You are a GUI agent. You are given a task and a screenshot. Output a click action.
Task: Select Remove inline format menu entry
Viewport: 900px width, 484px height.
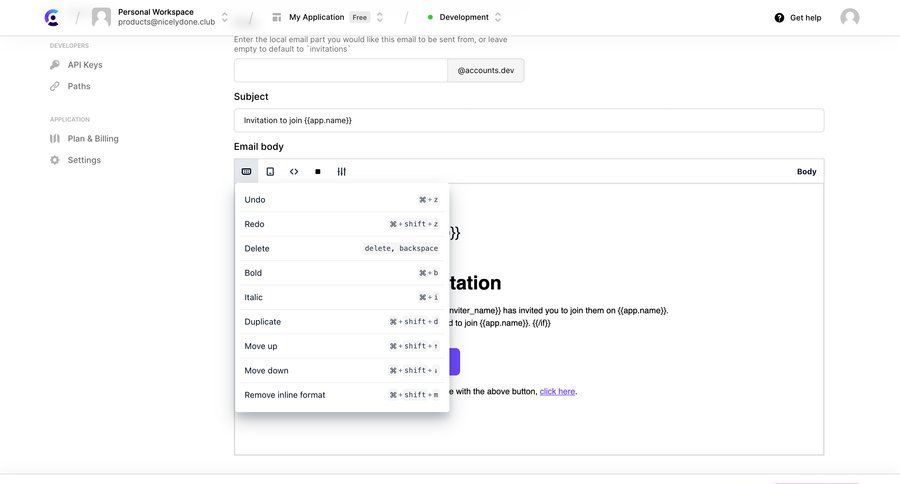click(342, 395)
